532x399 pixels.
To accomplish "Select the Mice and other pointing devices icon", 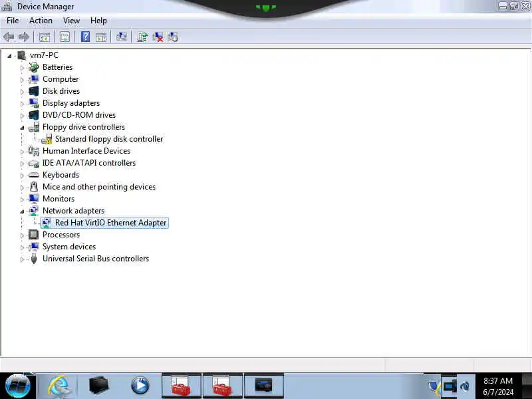I will (34, 187).
